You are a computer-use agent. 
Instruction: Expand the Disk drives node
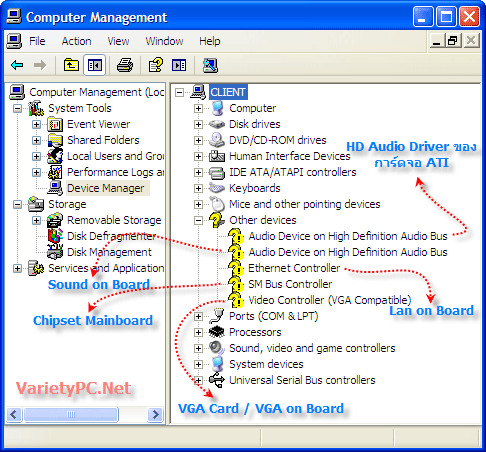tap(198, 124)
